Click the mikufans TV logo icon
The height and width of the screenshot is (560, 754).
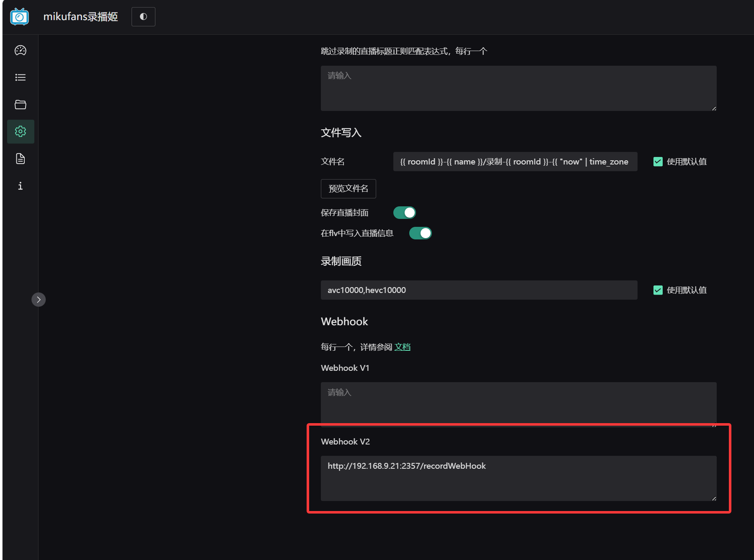pos(19,17)
